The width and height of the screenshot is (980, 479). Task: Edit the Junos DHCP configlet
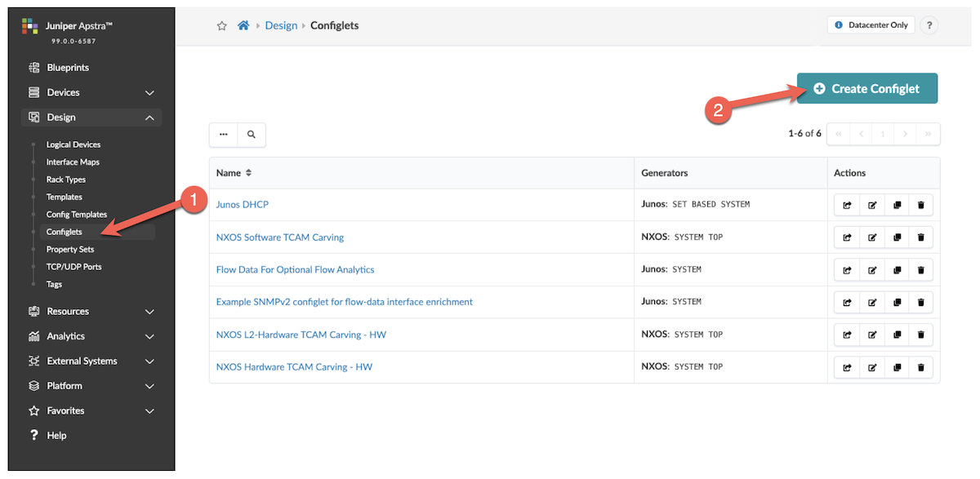tap(871, 205)
